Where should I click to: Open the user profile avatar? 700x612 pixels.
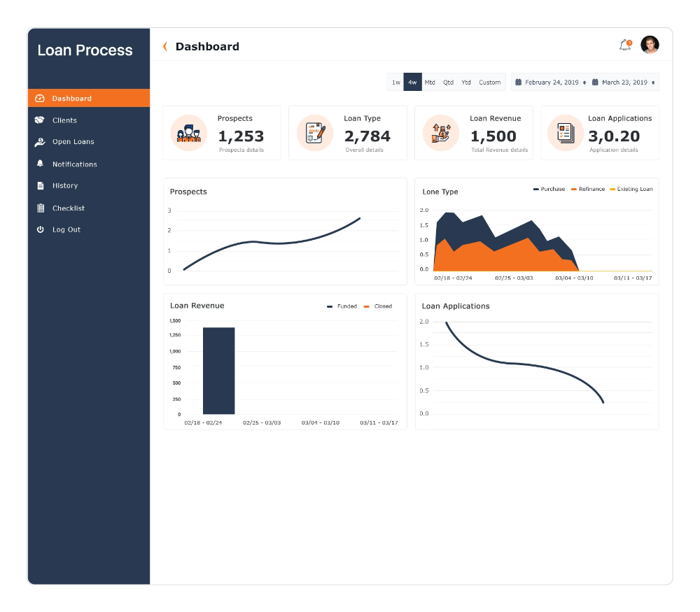[x=650, y=45]
